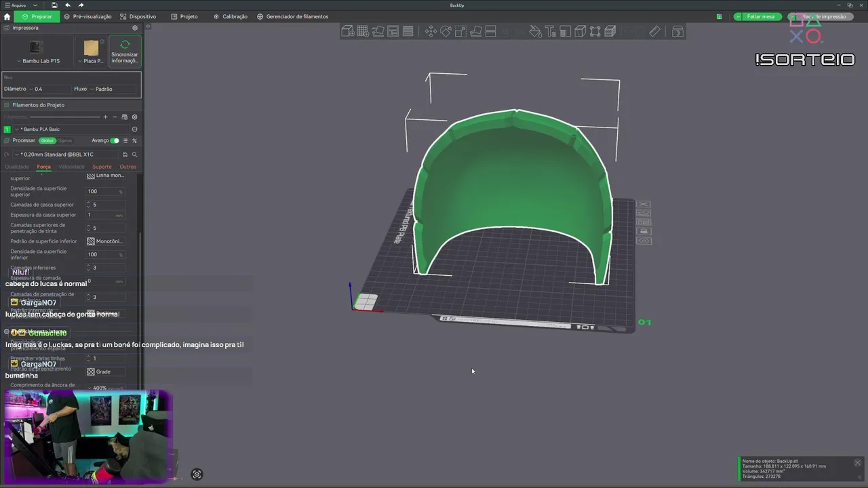Image resolution: width=868 pixels, height=488 pixels.
Task: Activate the Measure ruler tool
Action: (x=654, y=31)
